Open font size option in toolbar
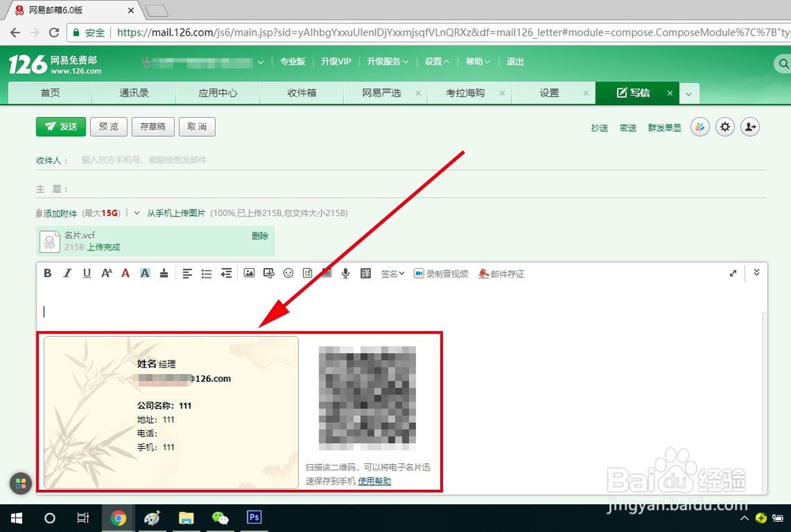Image resolution: width=791 pixels, height=532 pixels. point(107,274)
